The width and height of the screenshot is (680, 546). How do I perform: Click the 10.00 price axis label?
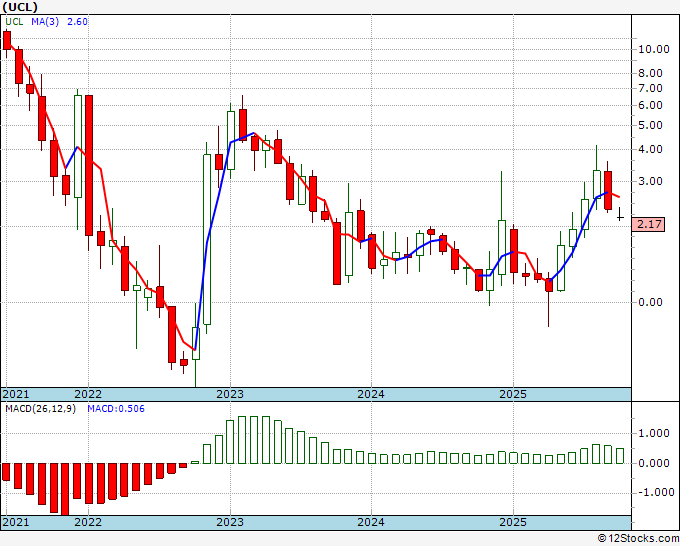point(654,49)
